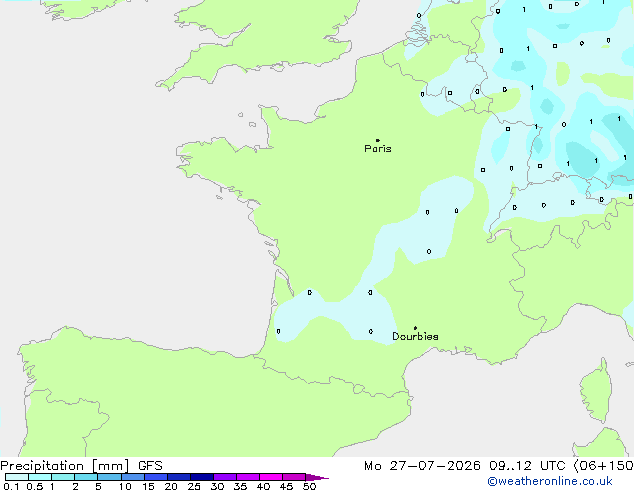The image size is (634, 490).
Task: Click the 20–25 mm legend swatch
Action: pos(179,477)
